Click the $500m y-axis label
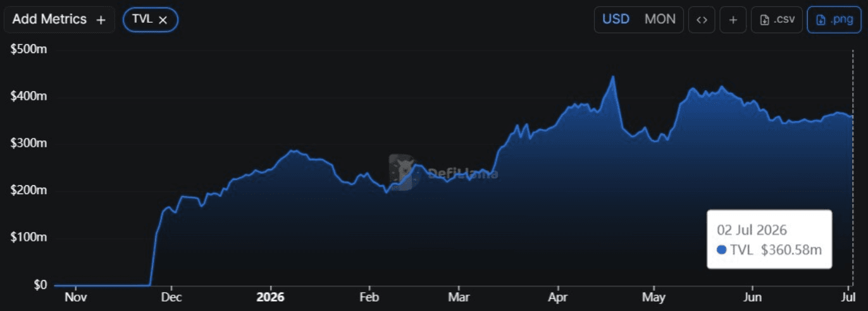The image size is (868, 311). tap(30, 49)
